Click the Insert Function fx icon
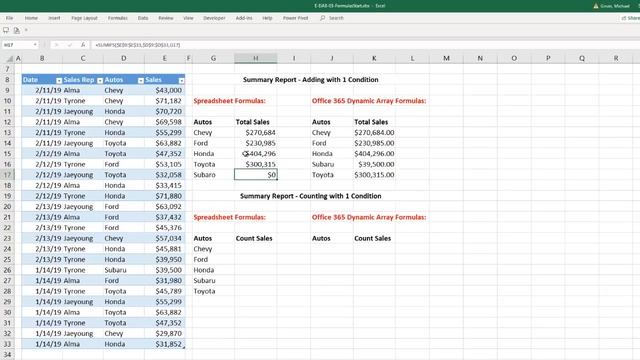640x360 pixels. tap(83, 45)
